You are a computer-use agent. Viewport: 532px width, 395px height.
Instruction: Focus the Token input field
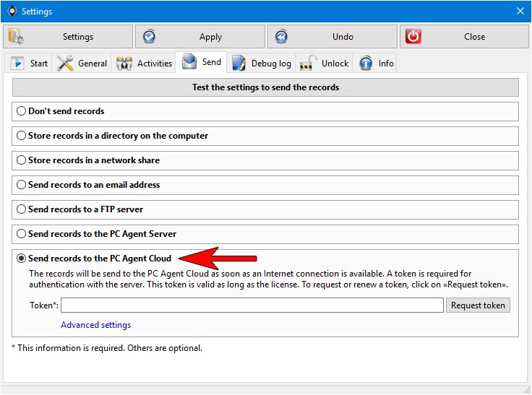(x=252, y=305)
